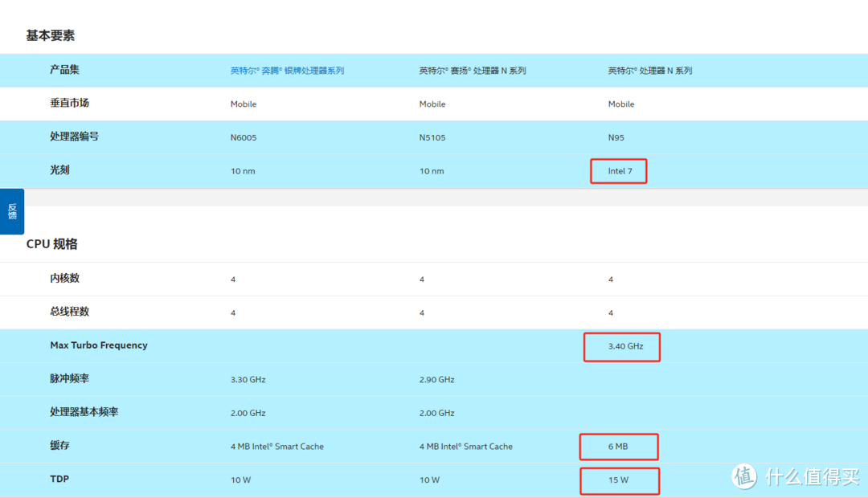Click the TDP row label
The image size is (868, 498).
[x=59, y=480]
